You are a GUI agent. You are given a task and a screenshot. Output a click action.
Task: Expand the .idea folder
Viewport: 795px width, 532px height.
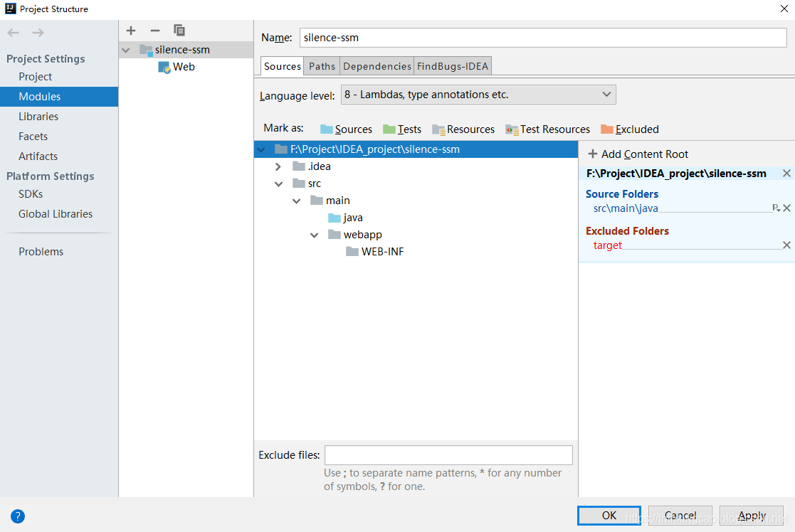click(278, 166)
